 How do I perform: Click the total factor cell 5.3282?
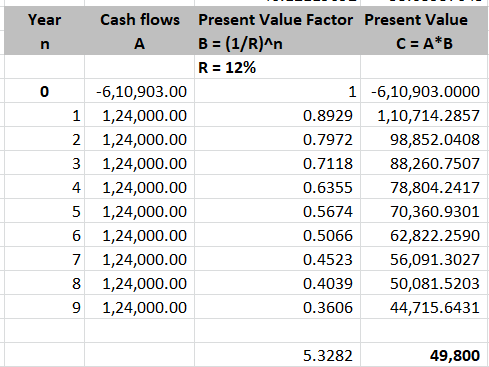[277, 355]
